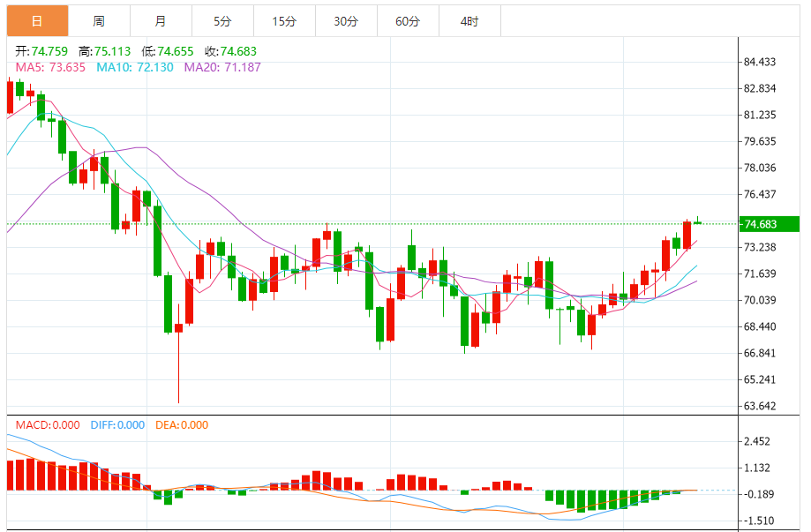
Task: Open the 5分 interval tab
Action: pyautogui.click(x=222, y=21)
